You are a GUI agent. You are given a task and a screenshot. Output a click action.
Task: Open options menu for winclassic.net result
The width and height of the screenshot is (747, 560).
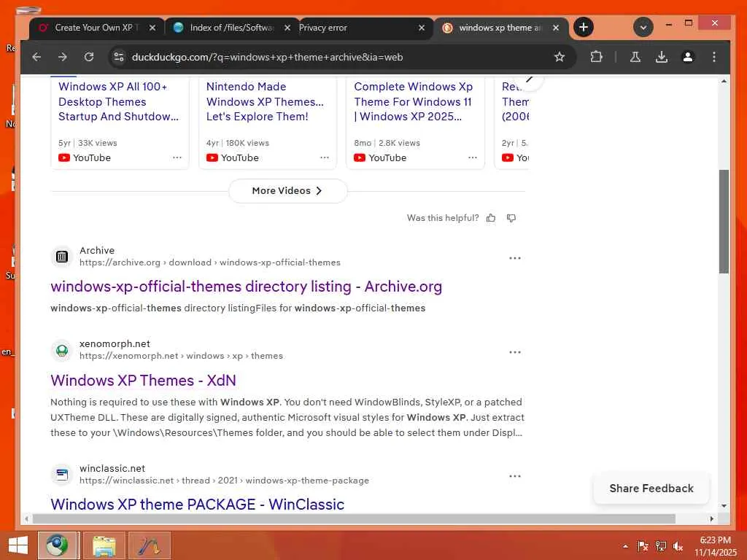(x=514, y=476)
